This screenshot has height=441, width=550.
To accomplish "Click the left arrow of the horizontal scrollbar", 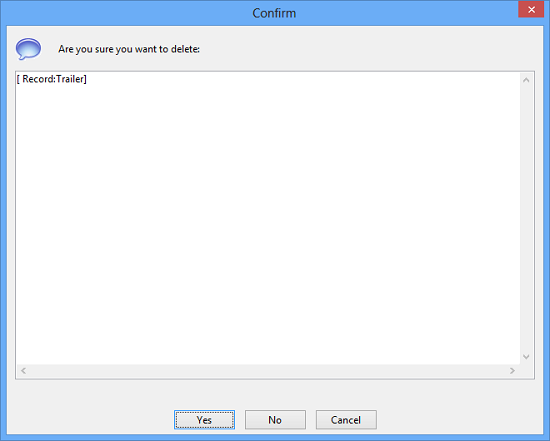I will point(24,370).
